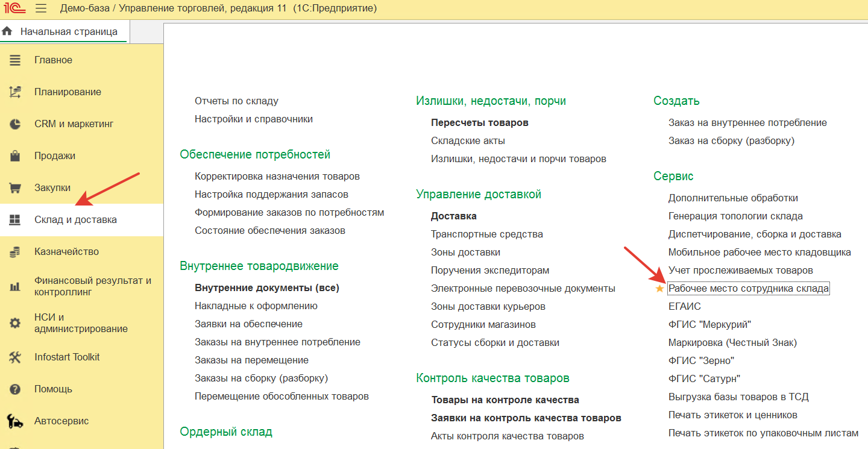Open Маркировка (Честный Знак)
868x449 pixels.
732,343
